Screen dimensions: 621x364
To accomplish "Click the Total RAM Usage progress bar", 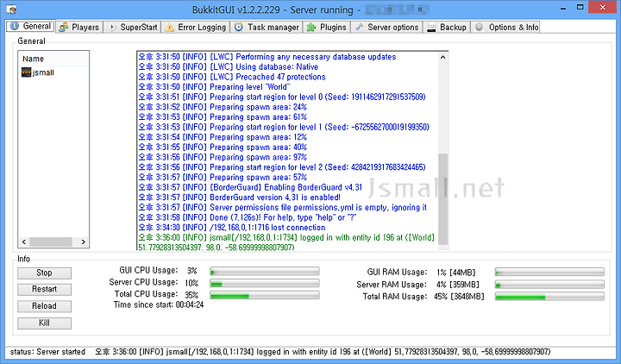I will tap(549, 297).
